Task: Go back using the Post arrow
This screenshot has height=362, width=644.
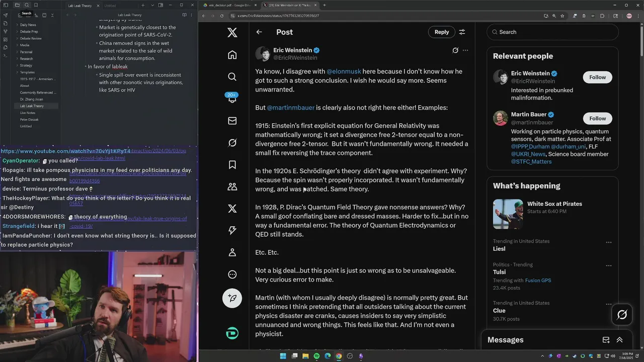Action: tap(259, 32)
